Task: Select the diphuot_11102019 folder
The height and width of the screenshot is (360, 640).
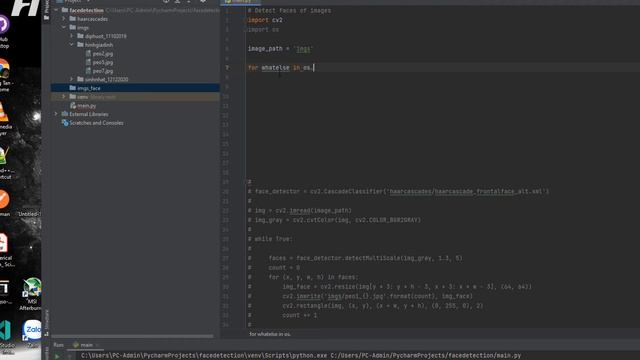Action: [x=106, y=36]
